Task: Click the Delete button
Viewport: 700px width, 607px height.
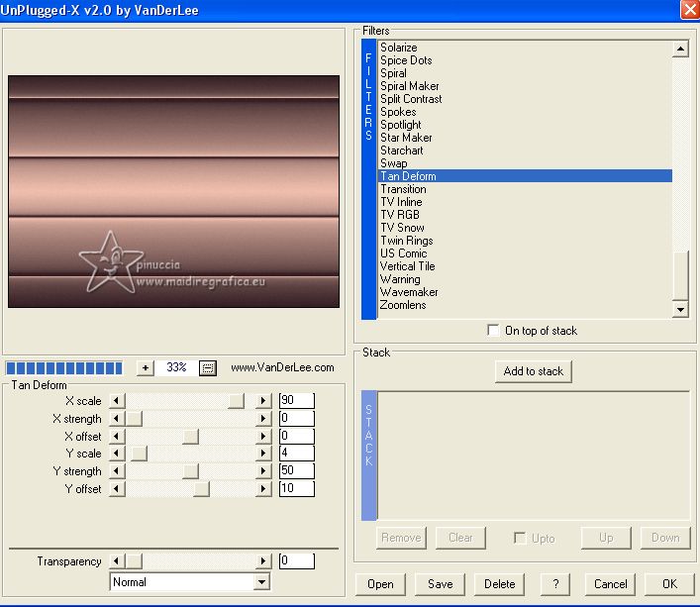Action: [500, 584]
